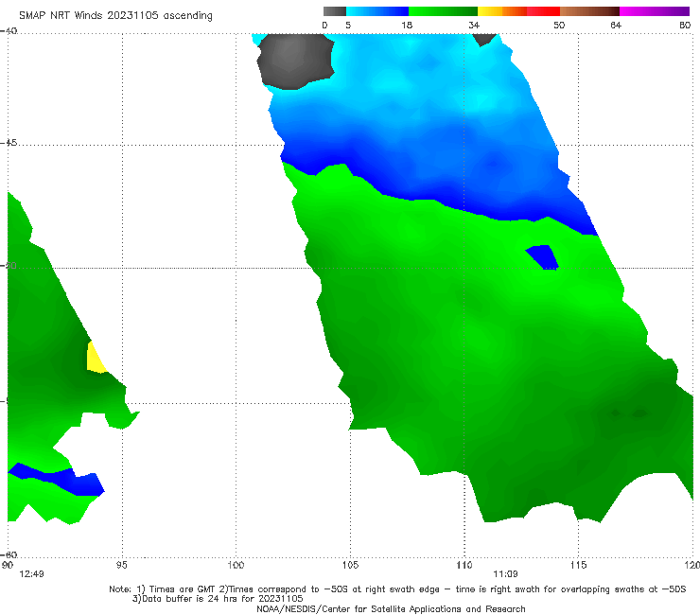This screenshot has width=700, height=615.
Task: Pick the brown segment of the color bar
Action: [589, 11]
